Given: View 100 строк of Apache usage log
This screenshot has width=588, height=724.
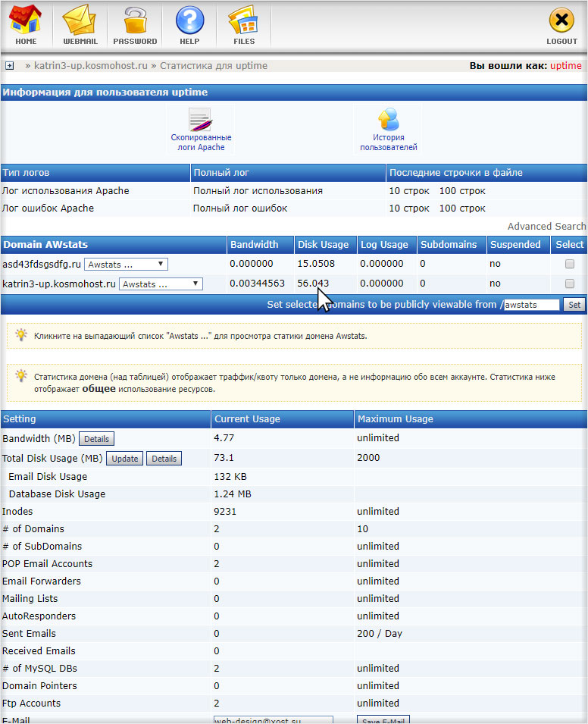Looking at the screenshot, I should [x=462, y=191].
